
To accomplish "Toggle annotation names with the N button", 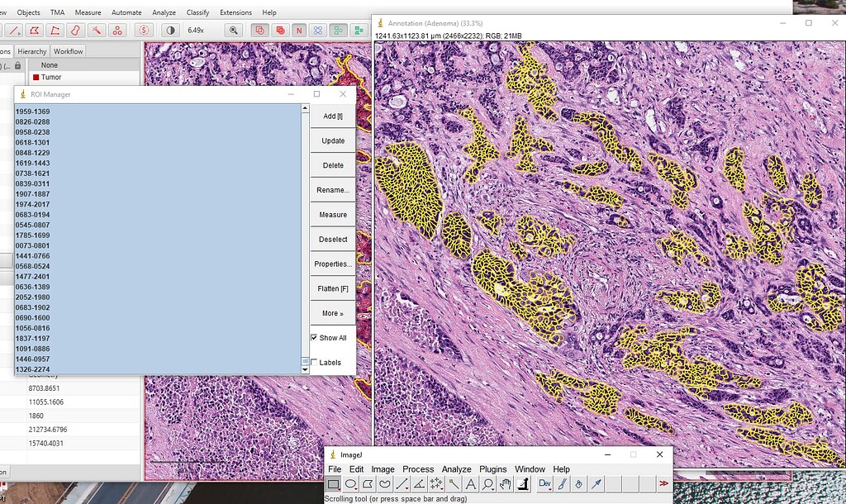I will coord(298,30).
